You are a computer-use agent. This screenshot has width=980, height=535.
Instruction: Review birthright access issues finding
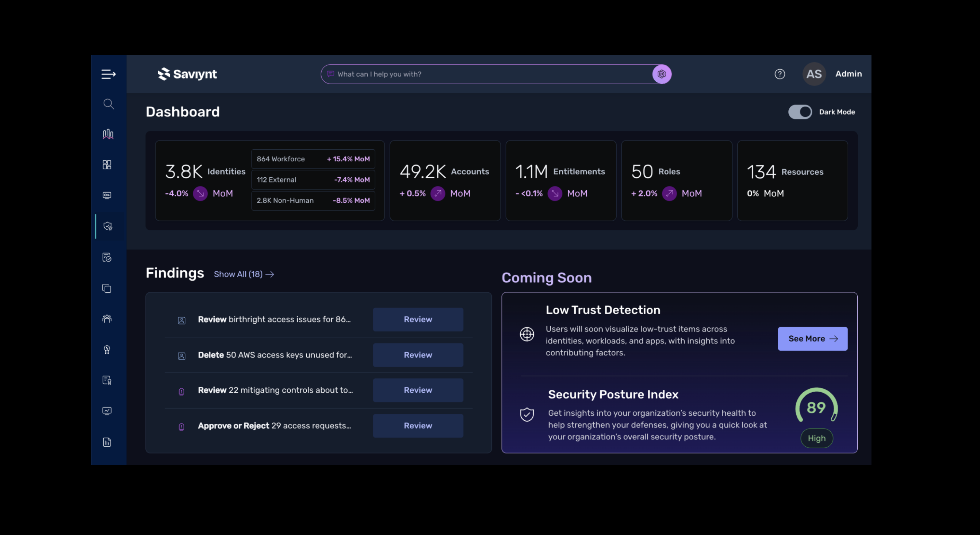(x=418, y=319)
